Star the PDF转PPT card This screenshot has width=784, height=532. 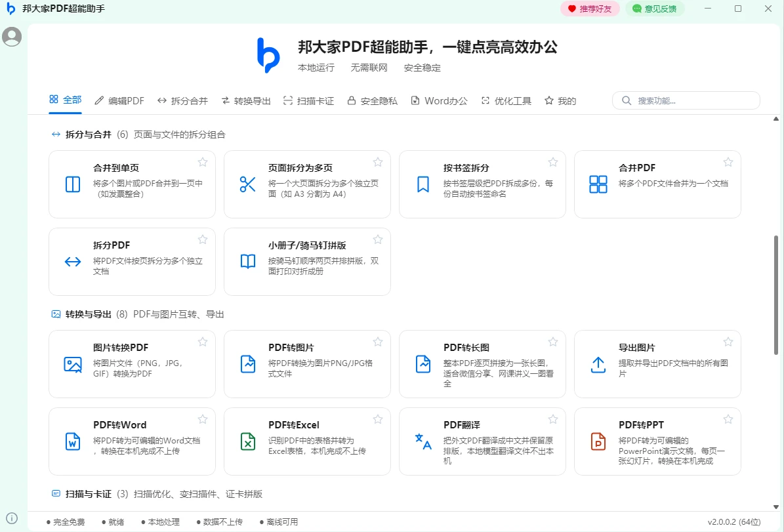(x=728, y=419)
